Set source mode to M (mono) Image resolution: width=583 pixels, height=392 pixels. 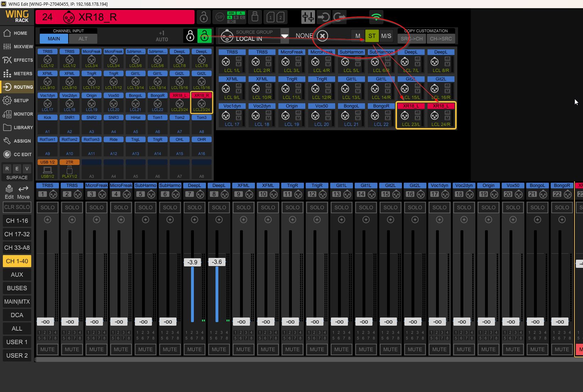click(358, 36)
